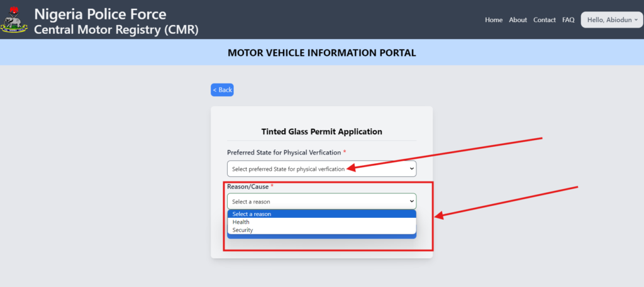Choose the highlighted Select a reason option
The width and height of the screenshot is (644, 287).
(322, 214)
